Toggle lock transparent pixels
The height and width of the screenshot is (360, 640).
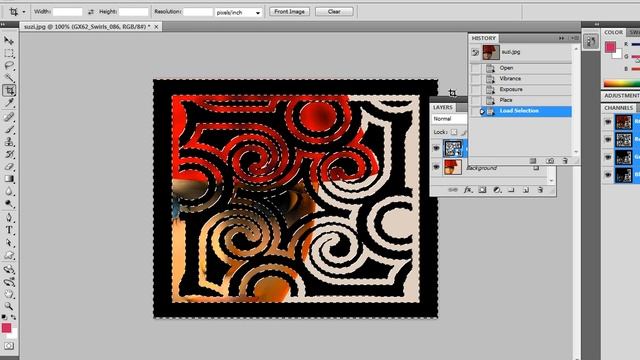coord(453,132)
